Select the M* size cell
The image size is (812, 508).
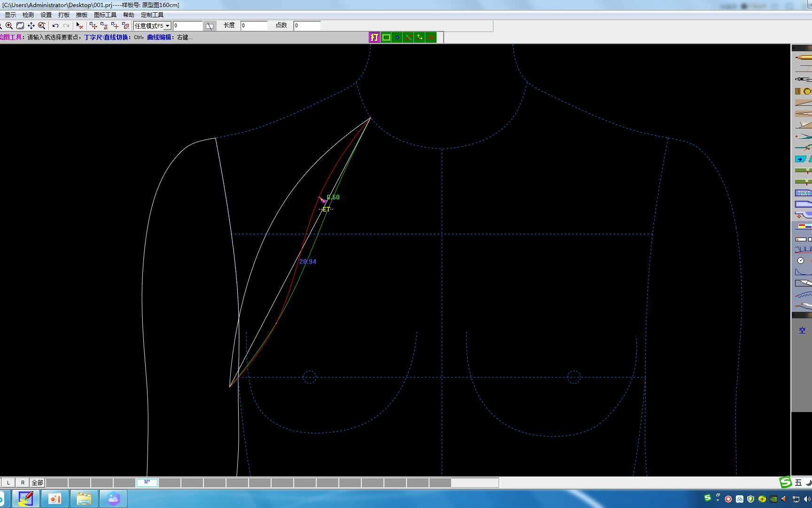tap(147, 483)
